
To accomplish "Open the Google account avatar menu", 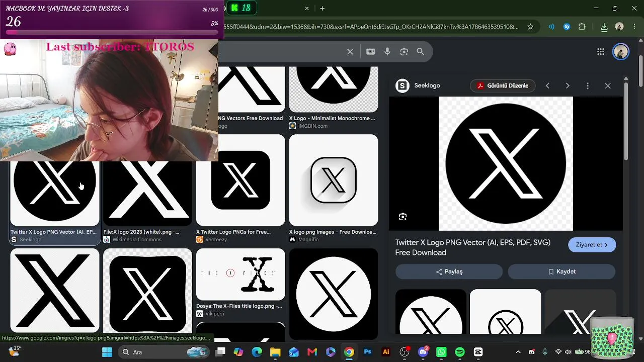I will click(621, 51).
